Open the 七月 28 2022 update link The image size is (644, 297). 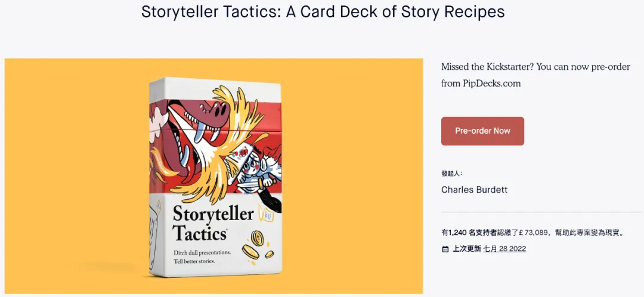(x=505, y=249)
